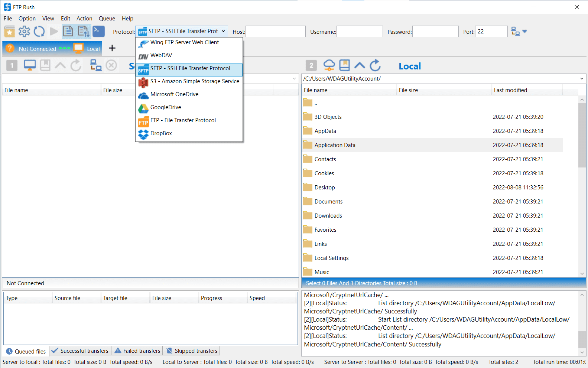This screenshot has height=368, width=588.
Task: Open the Help menu
Action: pos(127,19)
